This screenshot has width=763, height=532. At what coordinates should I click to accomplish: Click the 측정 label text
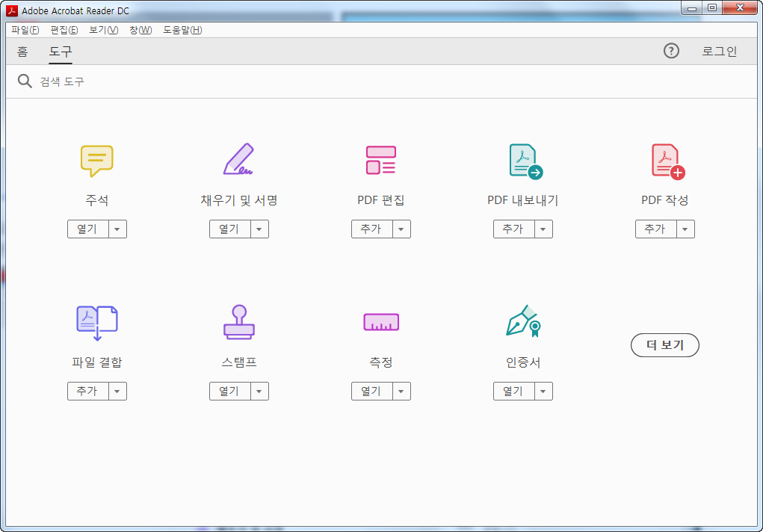381,362
